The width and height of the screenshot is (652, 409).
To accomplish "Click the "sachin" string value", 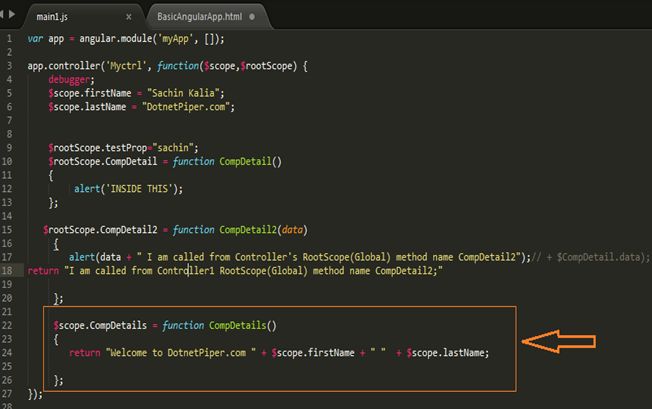I will point(173,148).
